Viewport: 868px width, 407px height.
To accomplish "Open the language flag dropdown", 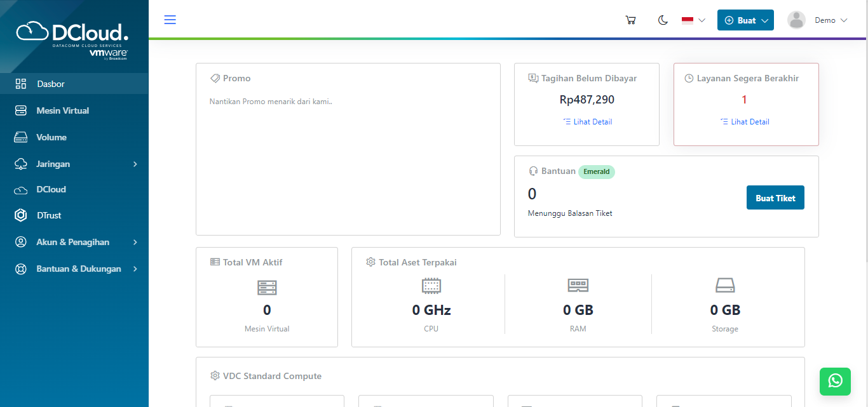I will point(693,20).
